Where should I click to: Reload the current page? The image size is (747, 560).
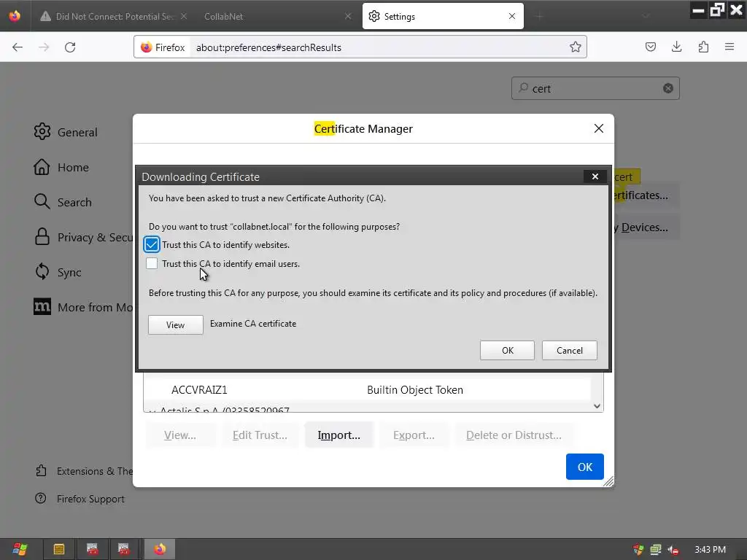[70, 47]
